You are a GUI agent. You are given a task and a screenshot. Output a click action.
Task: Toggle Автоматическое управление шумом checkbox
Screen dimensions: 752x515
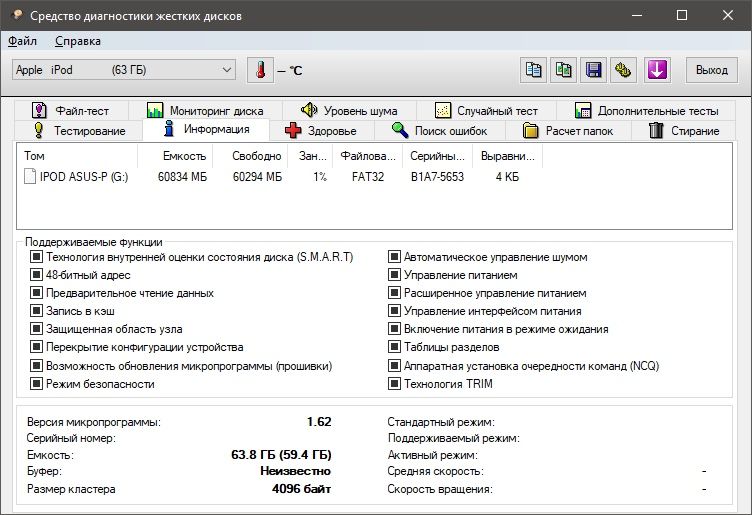coord(394,257)
